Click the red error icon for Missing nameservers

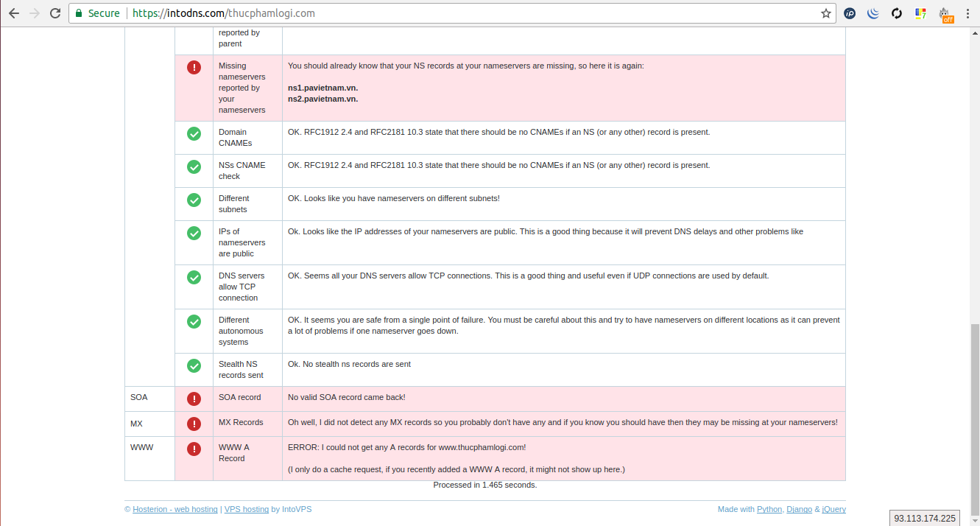(x=194, y=67)
